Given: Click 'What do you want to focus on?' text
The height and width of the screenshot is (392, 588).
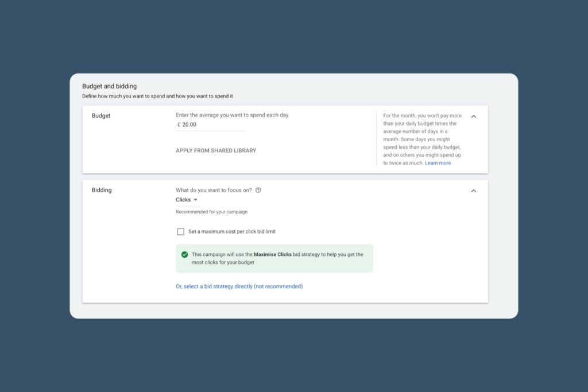Looking at the screenshot, I should pyautogui.click(x=214, y=190).
